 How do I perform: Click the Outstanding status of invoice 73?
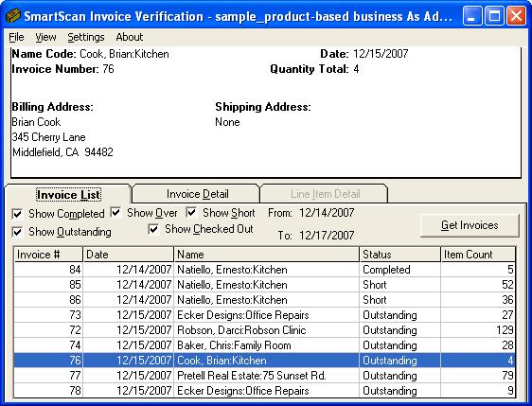coord(390,315)
